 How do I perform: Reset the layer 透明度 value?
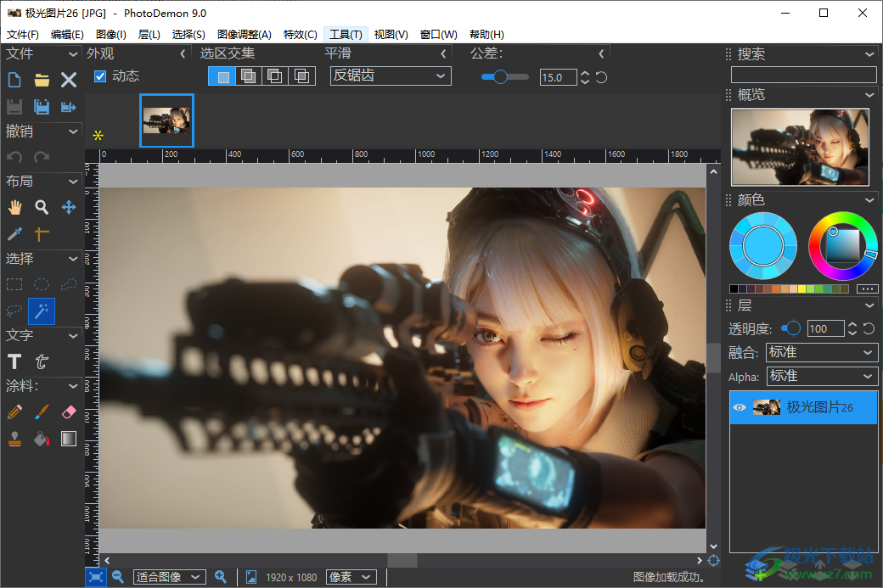(869, 328)
